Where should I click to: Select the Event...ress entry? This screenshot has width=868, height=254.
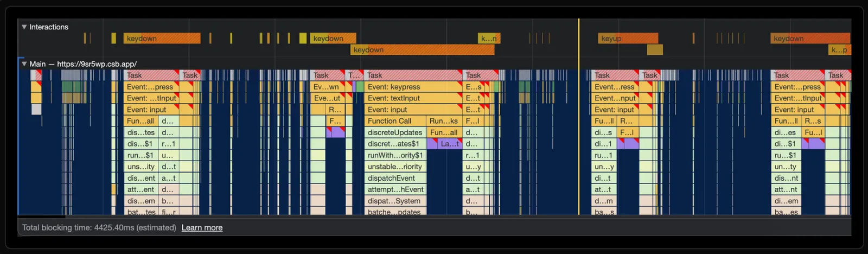(x=614, y=87)
